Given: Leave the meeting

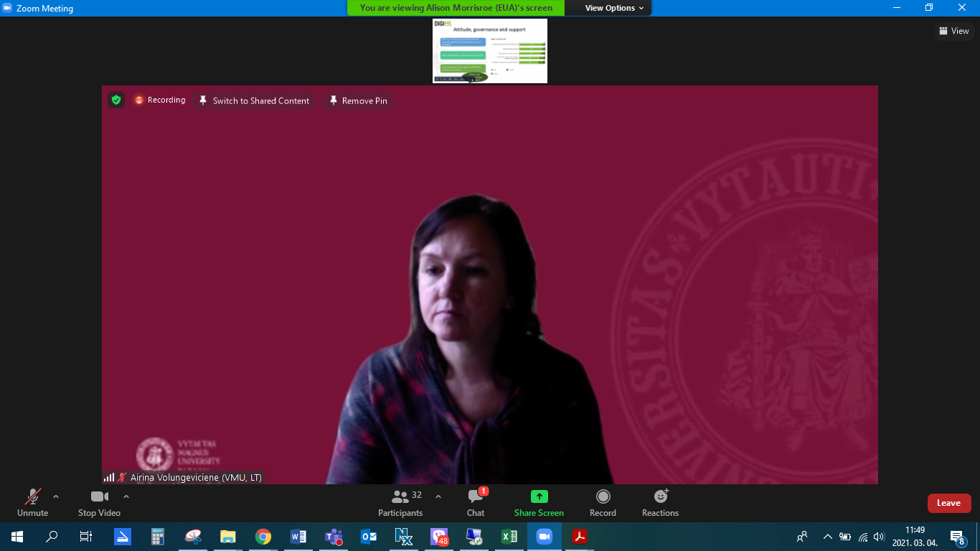Looking at the screenshot, I should [948, 503].
